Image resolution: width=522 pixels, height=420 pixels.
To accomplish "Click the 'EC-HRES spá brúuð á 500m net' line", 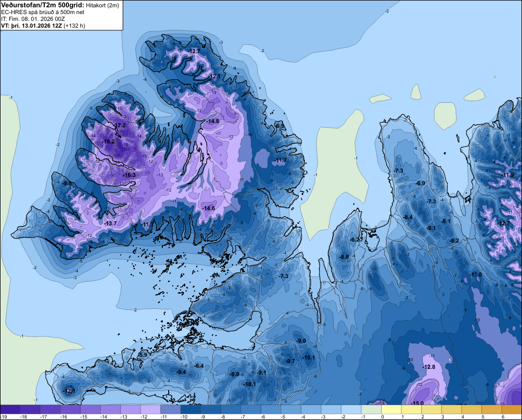I will (x=43, y=12).
